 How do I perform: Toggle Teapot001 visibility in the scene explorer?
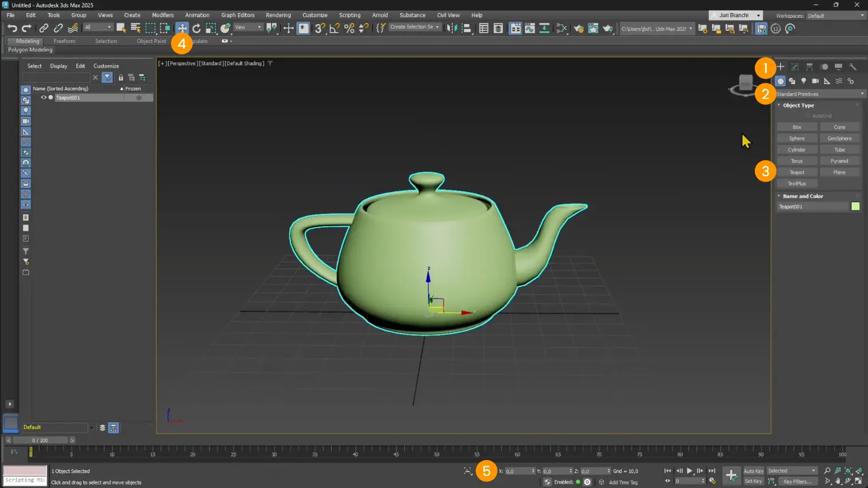(x=43, y=97)
